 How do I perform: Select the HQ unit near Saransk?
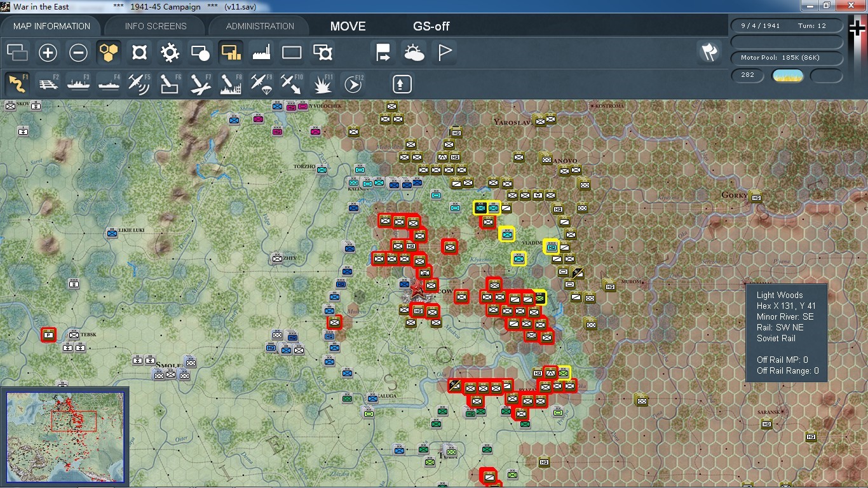[766, 424]
